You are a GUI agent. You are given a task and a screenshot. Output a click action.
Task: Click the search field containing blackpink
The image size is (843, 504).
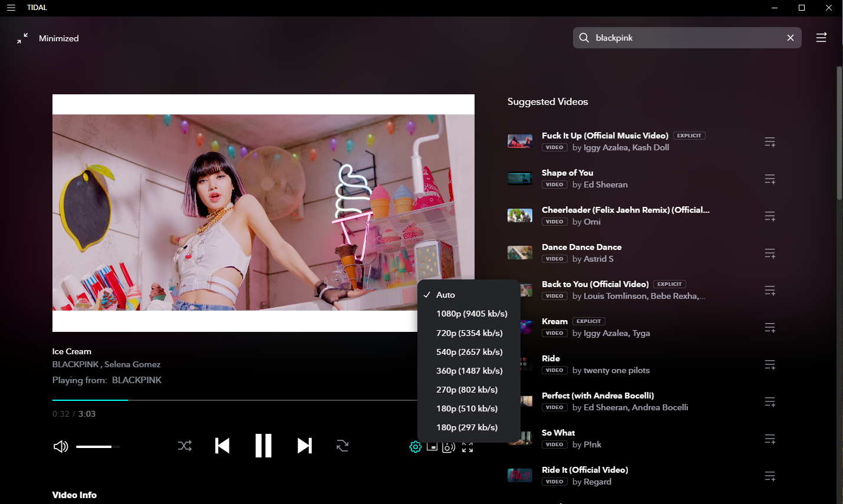point(687,38)
